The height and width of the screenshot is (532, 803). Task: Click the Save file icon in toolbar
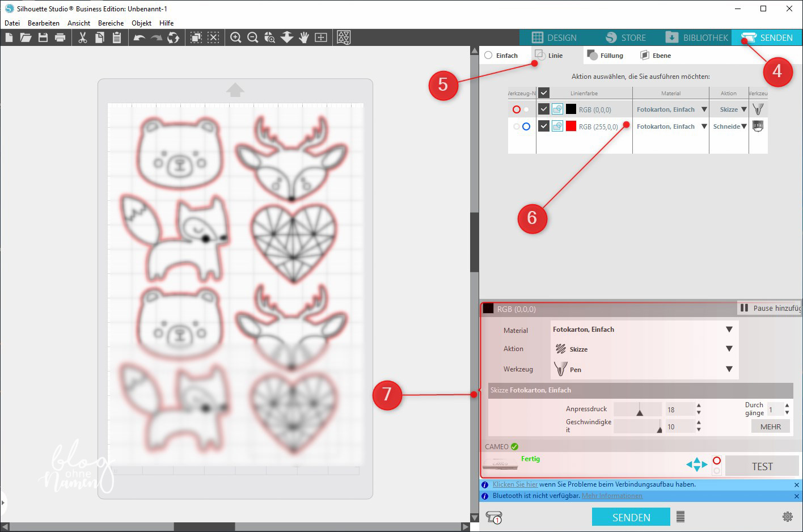pyautogui.click(x=43, y=37)
